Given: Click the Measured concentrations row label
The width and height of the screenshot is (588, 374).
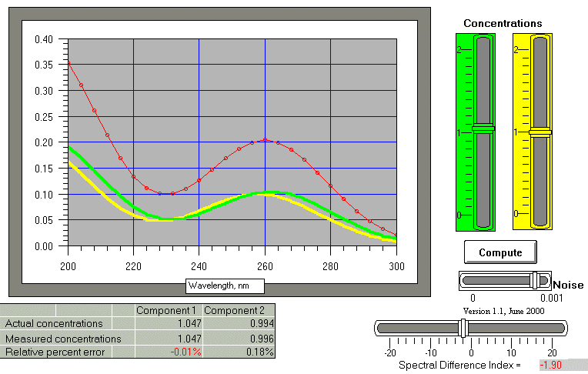Looking at the screenshot, I should point(63,339).
